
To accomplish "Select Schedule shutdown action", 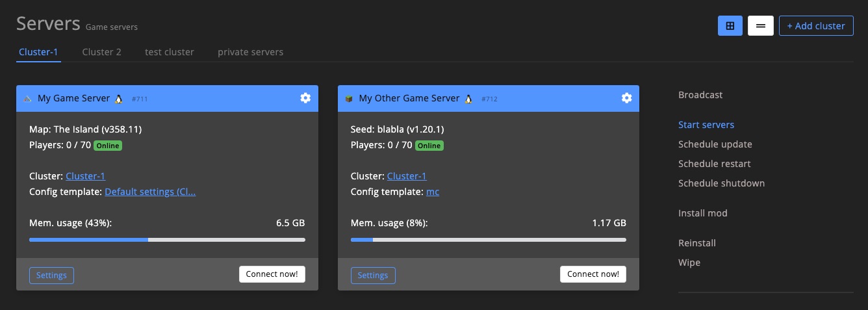I will pos(721,183).
